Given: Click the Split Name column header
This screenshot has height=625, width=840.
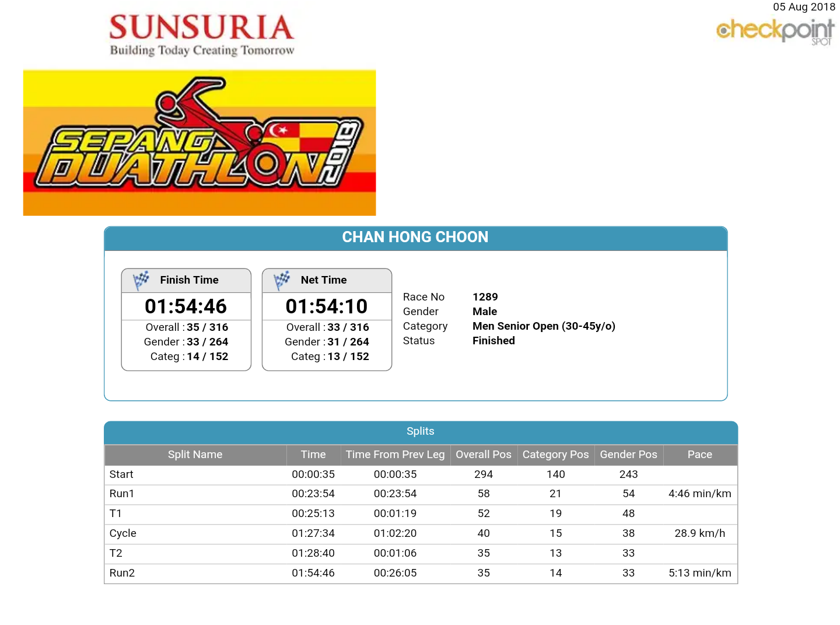Looking at the screenshot, I should (x=195, y=455).
